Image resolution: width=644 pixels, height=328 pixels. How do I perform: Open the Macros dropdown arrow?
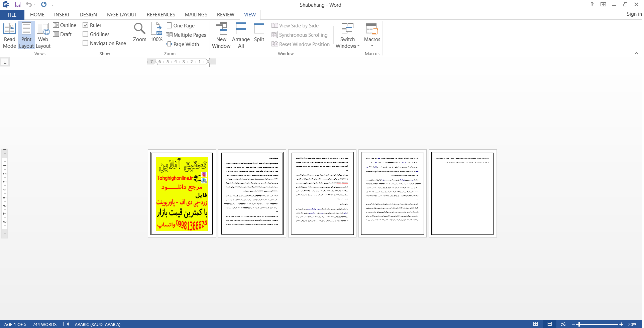[x=372, y=46]
